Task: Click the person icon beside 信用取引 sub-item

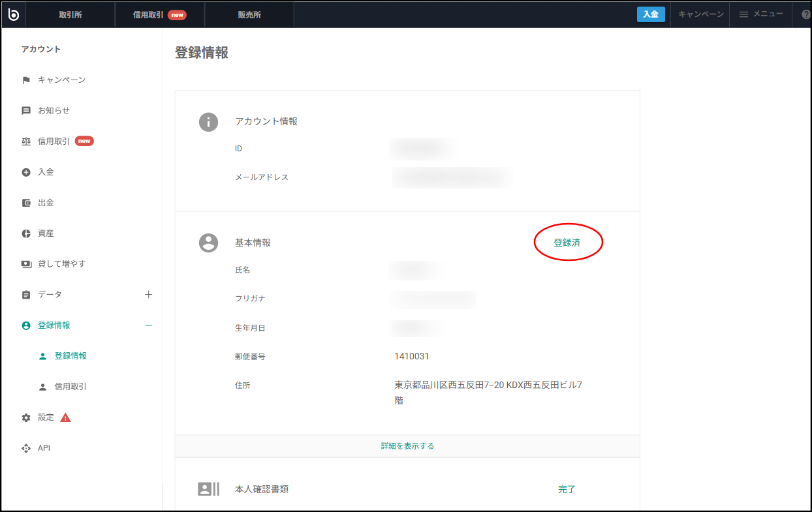Action: tap(43, 387)
